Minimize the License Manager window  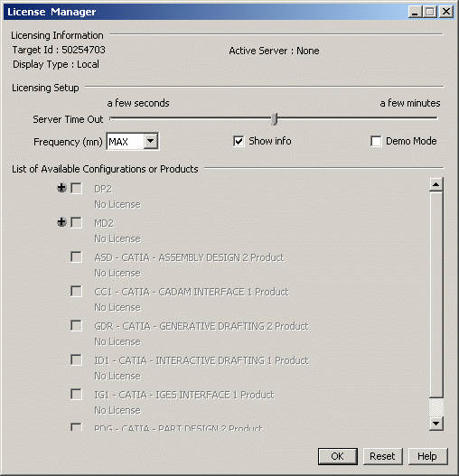(x=416, y=12)
